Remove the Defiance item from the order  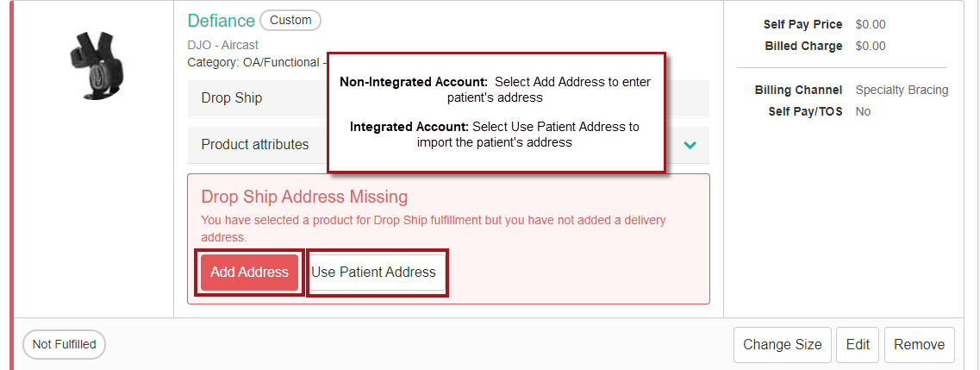pyautogui.click(x=919, y=345)
